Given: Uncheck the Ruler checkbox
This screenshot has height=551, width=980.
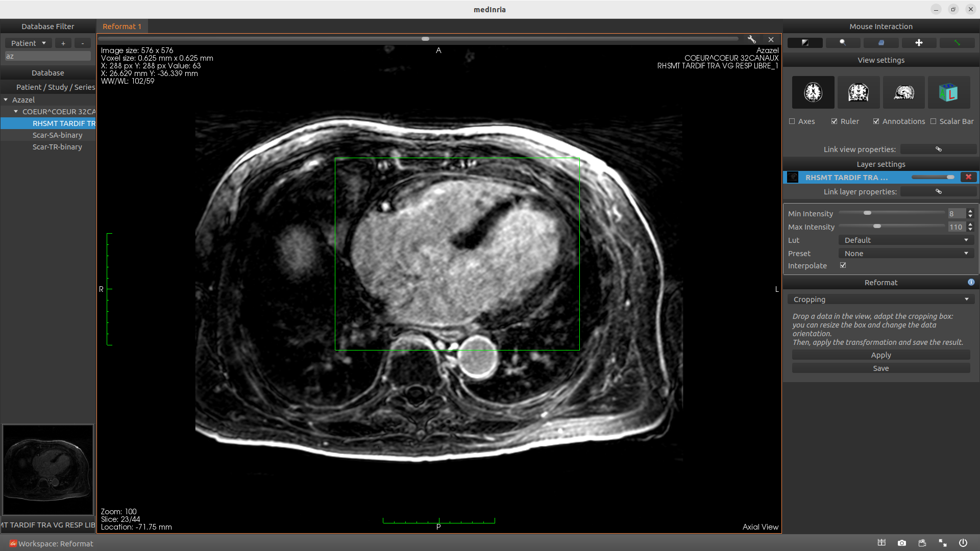Looking at the screenshot, I should 834,121.
